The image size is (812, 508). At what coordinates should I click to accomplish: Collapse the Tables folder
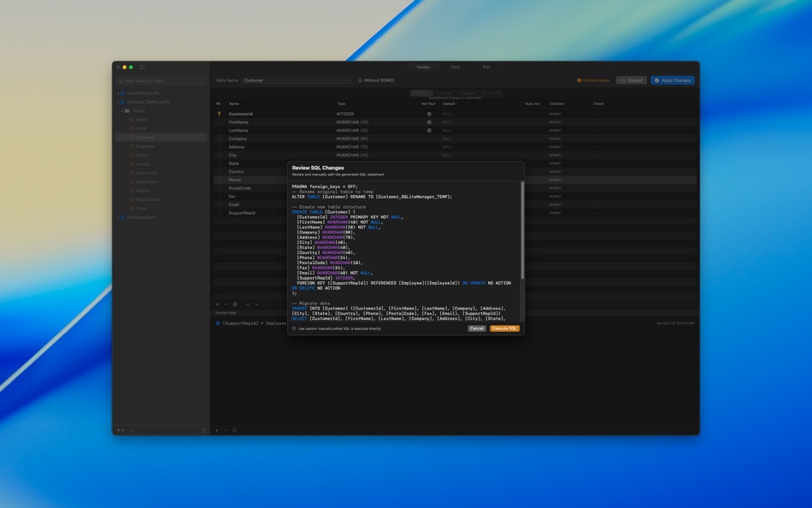click(124, 111)
